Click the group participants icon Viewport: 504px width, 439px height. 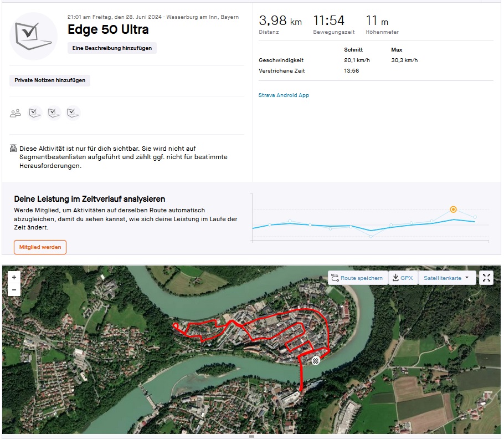16,113
